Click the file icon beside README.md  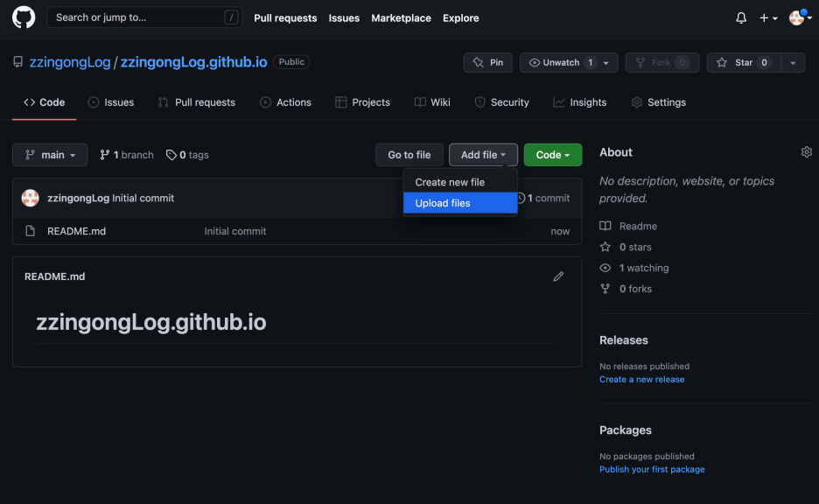[31, 231]
